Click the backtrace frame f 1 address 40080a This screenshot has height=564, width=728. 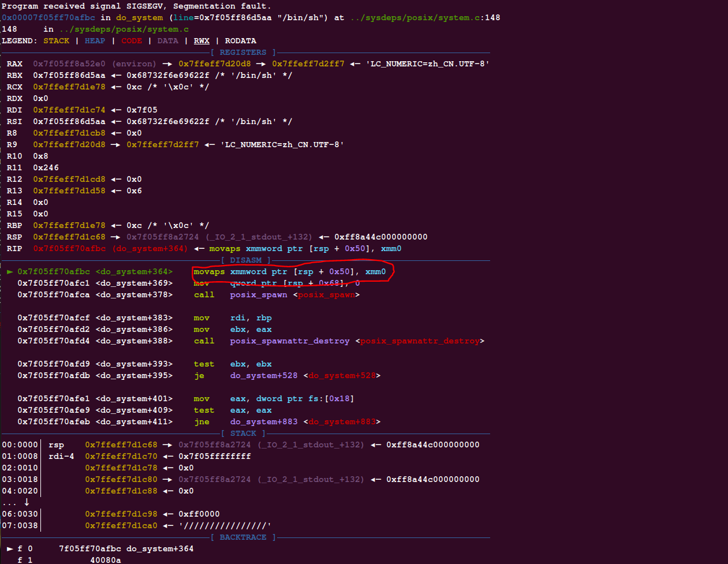(x=106, y=560)
